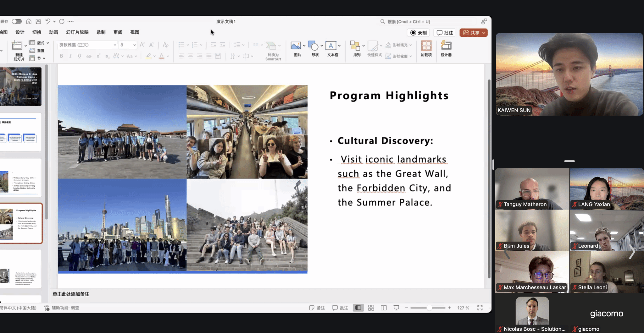Click the Home icon in title bar
This screenshot has width=644, height=333.
coord(29,21)
